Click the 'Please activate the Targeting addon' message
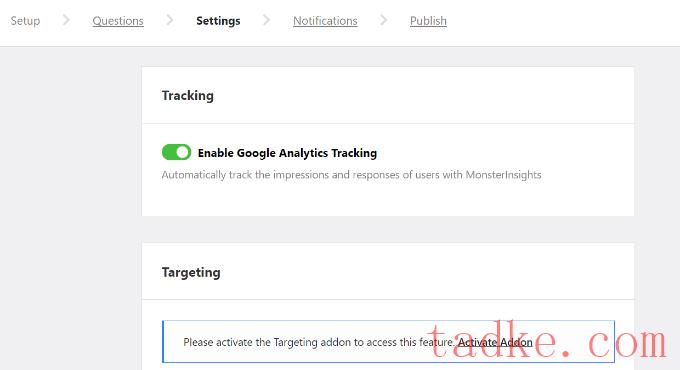This screenshot has height=370, width=680. point(319,342)
